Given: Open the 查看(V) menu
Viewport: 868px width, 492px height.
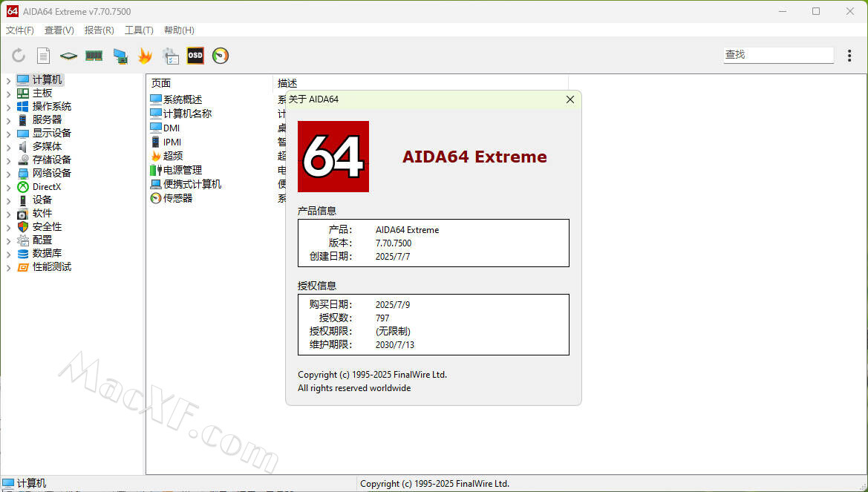Looking at the screenshot, I should point(59,30).
